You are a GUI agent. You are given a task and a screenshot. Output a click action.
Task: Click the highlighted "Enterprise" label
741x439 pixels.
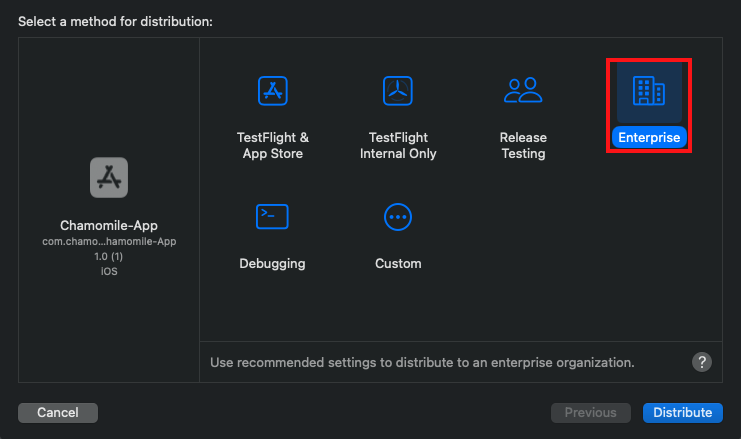click(649, 138)
